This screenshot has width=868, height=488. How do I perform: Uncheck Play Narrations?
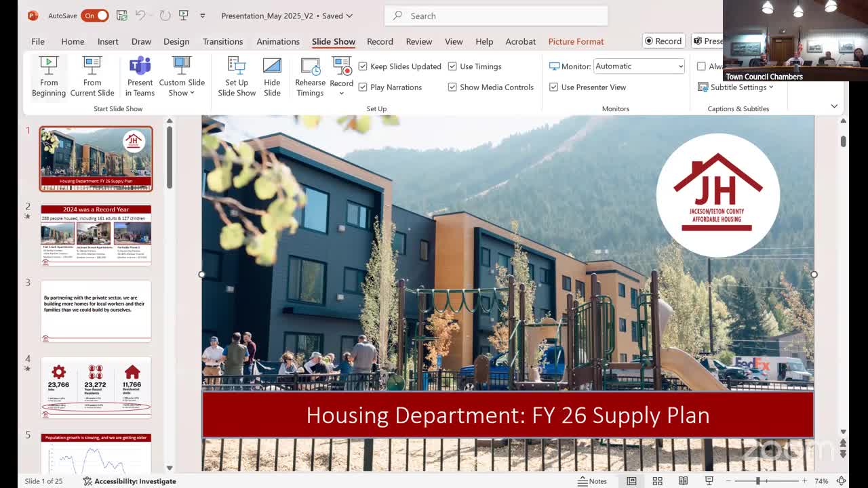click(x=363, y=87)
